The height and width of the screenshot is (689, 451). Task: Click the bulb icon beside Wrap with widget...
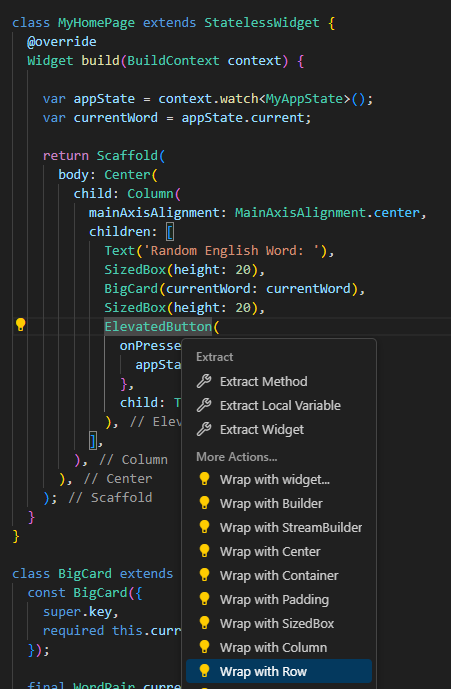204,479
